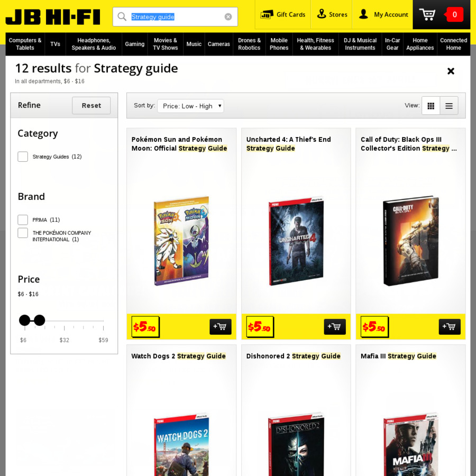The width and height of the screenshot is (476, 476).
Task: Open the shopping cart icon
Action: pyautogui.click(x=427, y=14)
